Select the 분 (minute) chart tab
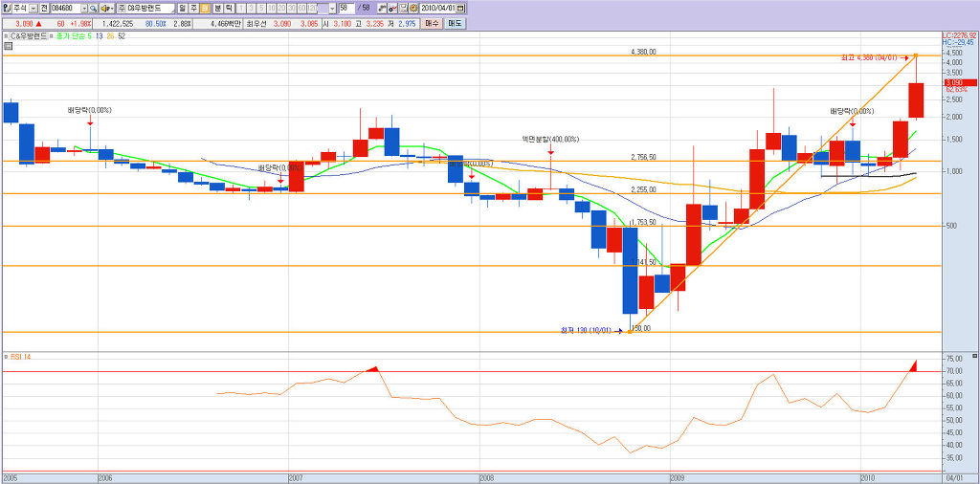This screenshot has width=980, height=484. pyautogui.click(x=216, y=8)
